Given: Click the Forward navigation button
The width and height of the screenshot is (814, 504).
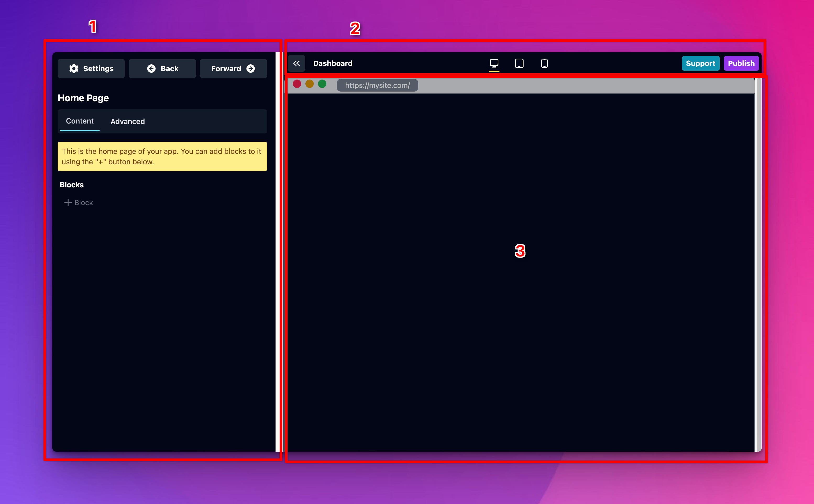Looking at the screenshot, I should click(x=234, y=69).
